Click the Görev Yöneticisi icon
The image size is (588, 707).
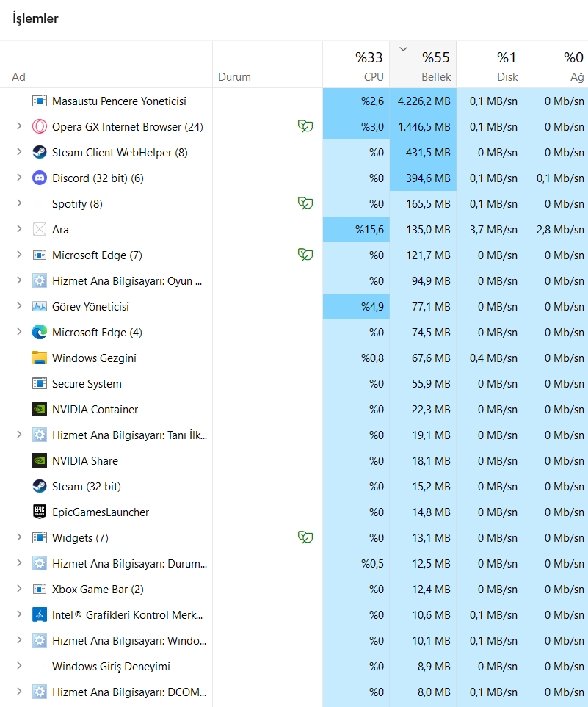tap(40, 307)
